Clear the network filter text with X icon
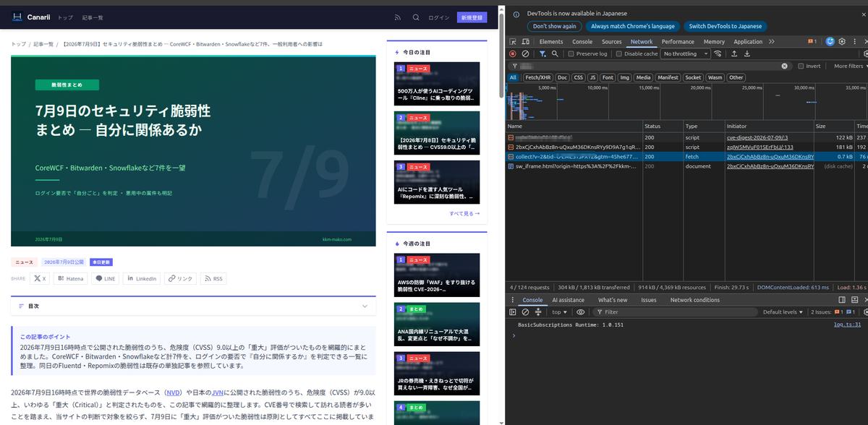 click(785, 66)
